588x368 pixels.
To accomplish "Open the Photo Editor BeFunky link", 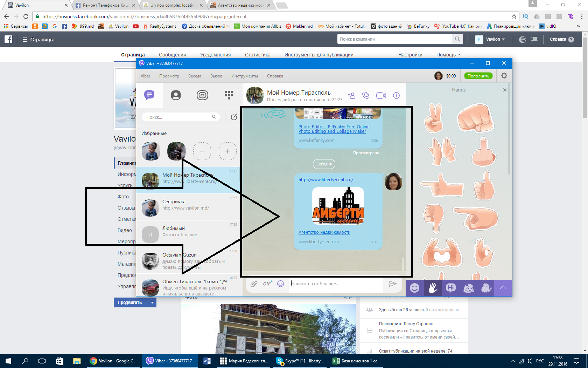I will [x=334, y=129].
